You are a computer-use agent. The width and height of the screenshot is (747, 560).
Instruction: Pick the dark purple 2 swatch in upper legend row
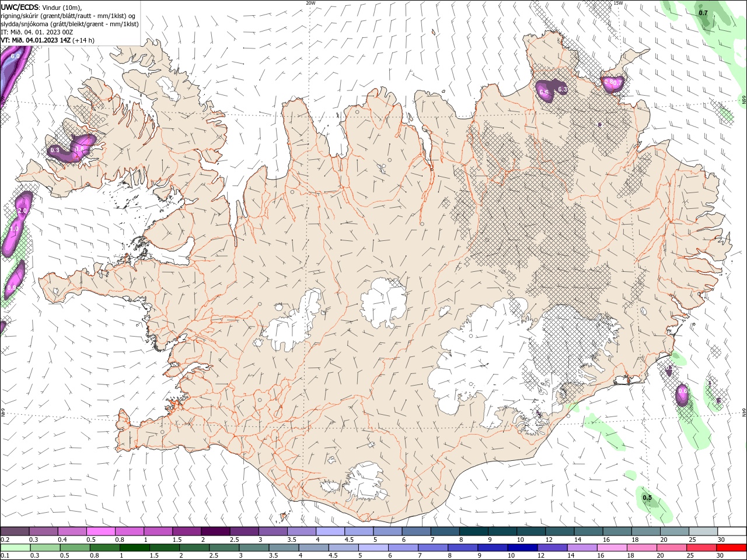pos(215,531)
